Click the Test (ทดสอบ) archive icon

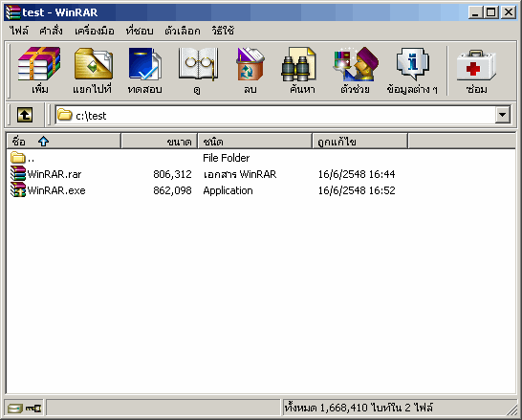[x=144, y=64]
